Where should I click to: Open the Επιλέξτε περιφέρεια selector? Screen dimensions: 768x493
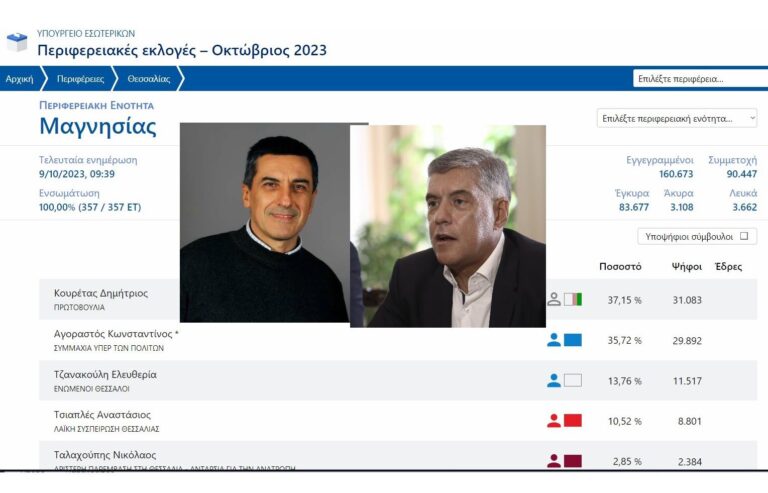tap(694, 79)
